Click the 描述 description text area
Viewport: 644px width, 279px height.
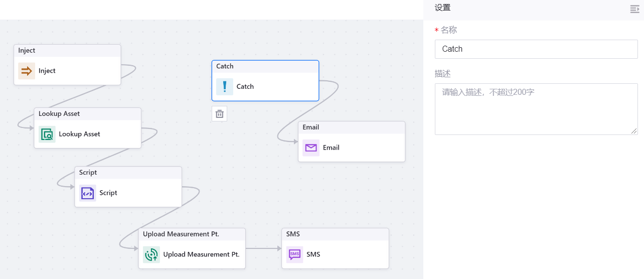(x=536, y=109)
